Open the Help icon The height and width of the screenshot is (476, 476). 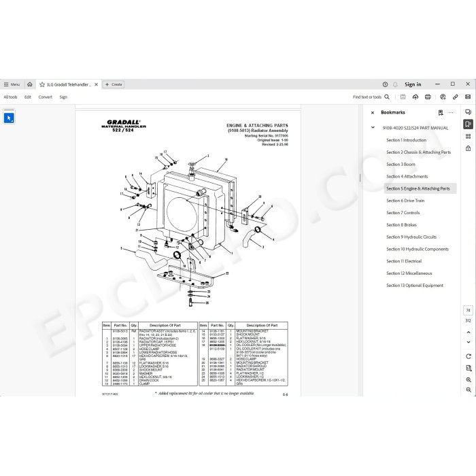(x=385, y=84)
